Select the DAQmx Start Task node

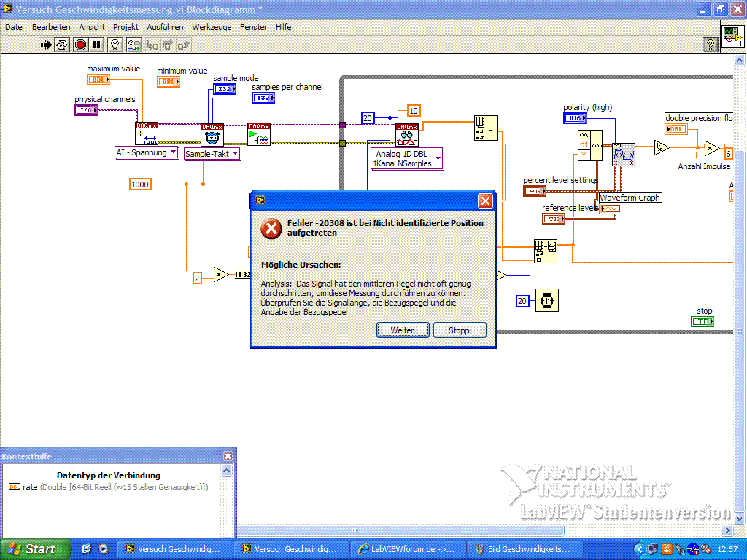click(259, 134)
